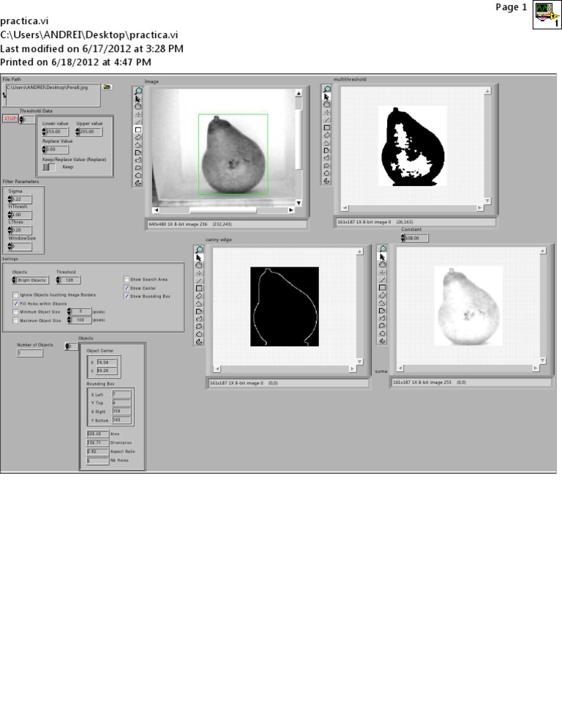Click the Upper value stepper arrows
The image size is (562, 728).
coord(78,132)
